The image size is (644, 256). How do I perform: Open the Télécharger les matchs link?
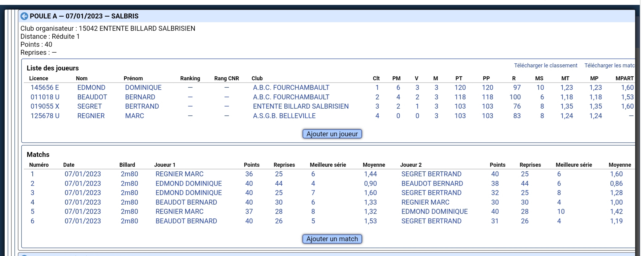point(609,66)
